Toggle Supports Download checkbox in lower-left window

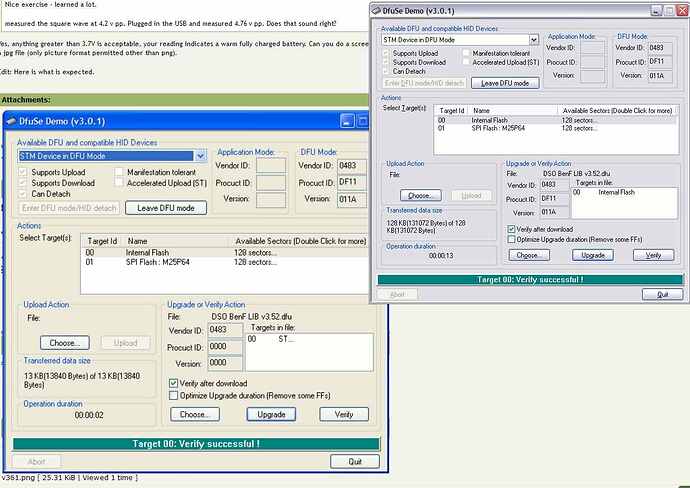(x=22, y=183)
